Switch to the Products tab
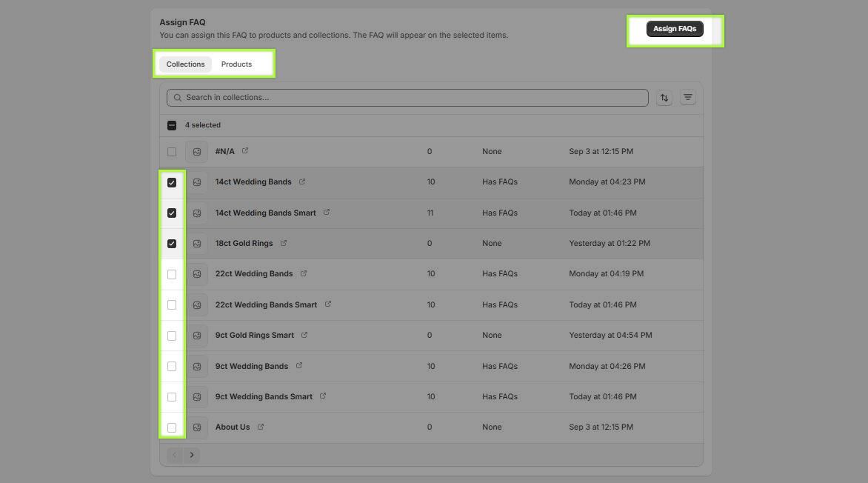The image size is (868, 483). coord(236,64)
